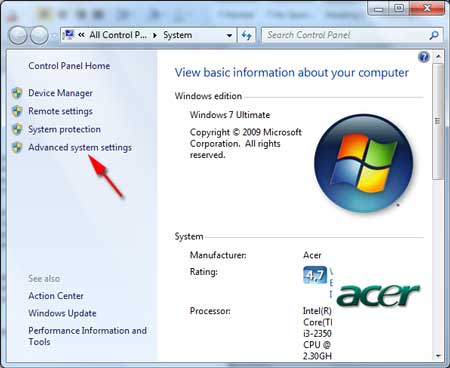
Task: Open help with the blue question mark icon
Action: point(424,57)
